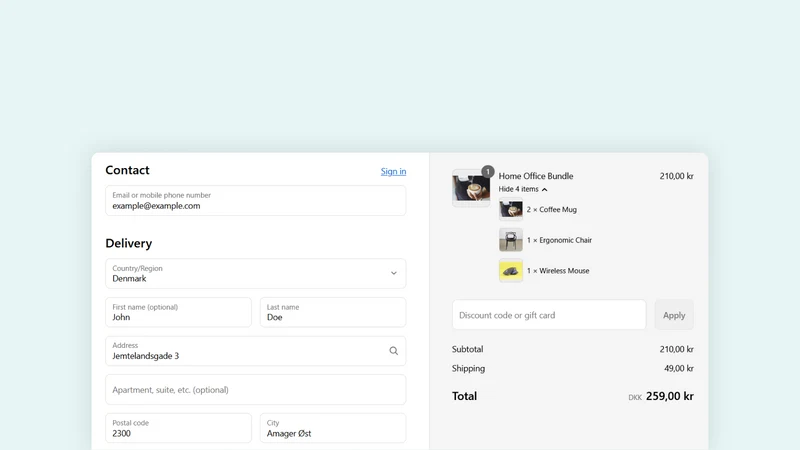Click the First name field containing John
This screenshot has width=800, height=450.
tap(179, 312)
